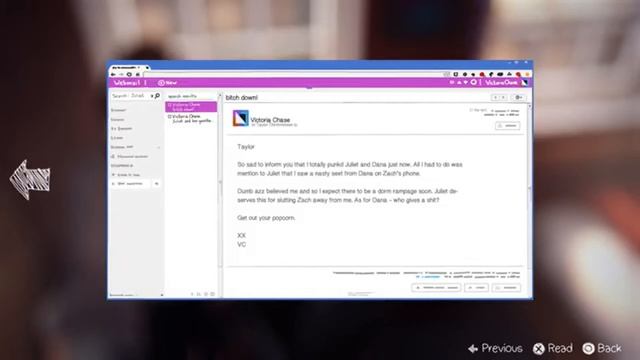The width and height of the screenshot is (640, 360).
Task: Click the first square extension icon
Action: pos(456,74)
